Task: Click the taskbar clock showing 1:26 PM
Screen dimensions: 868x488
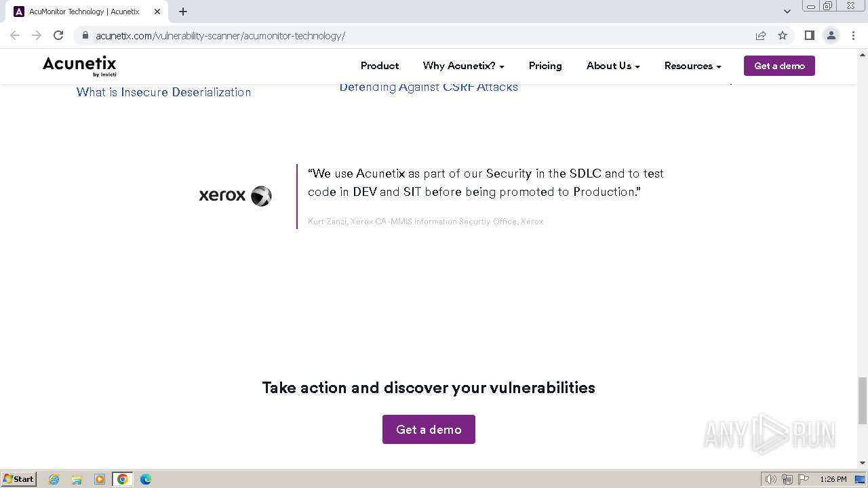Action: [x=833, y=479]
